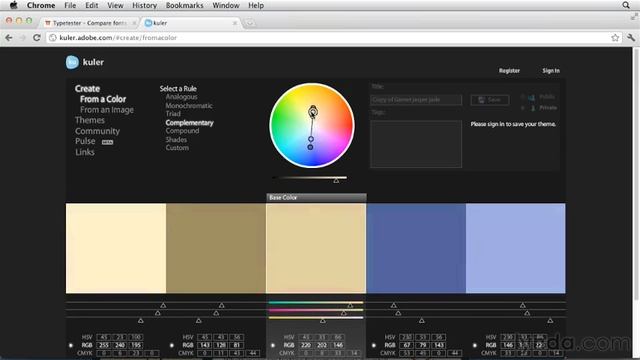Screen dimensions: 640x360
Task: Open the Links section
Action: point(84,152)
